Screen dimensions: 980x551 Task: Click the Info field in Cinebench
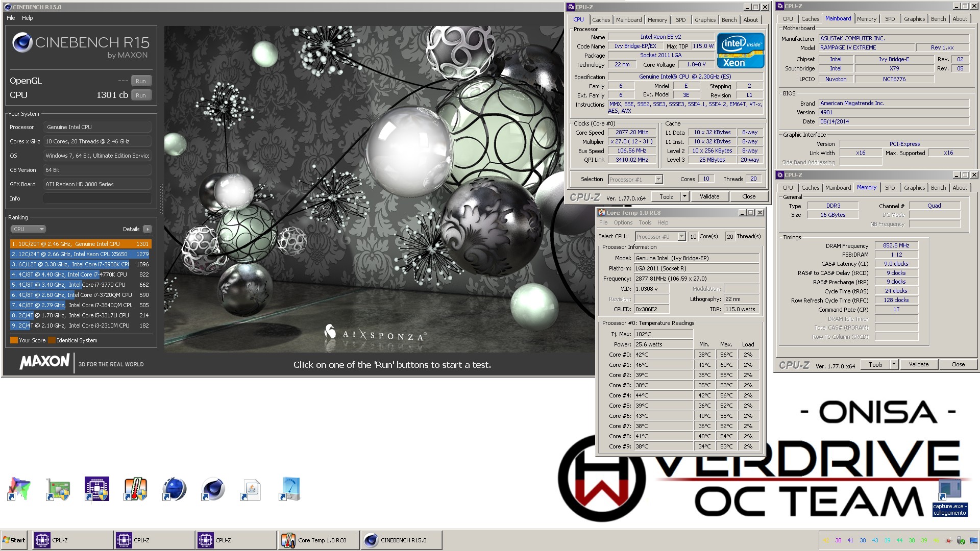click(97, 198)
